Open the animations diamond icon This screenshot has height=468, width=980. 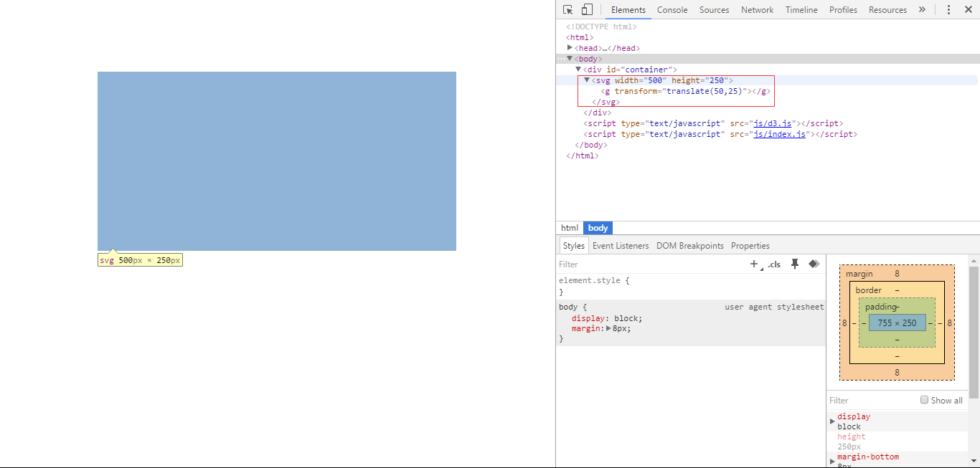[x=814, y=264]
